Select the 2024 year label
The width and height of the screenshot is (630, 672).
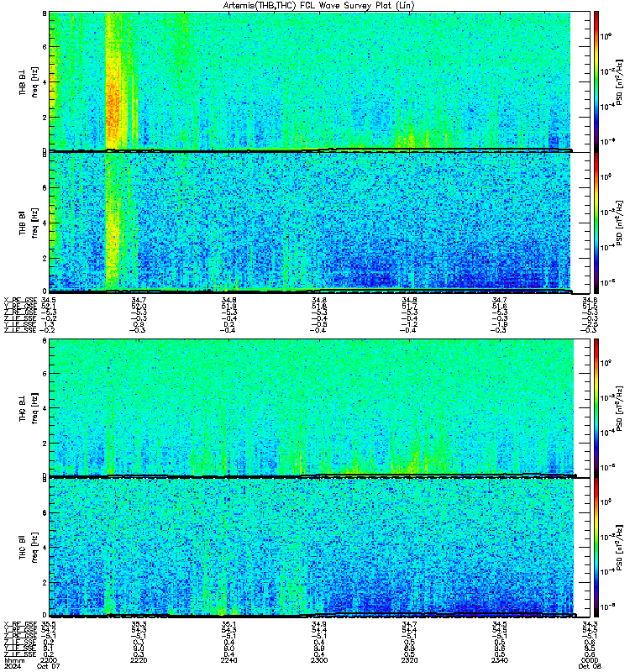coord(12,666)
